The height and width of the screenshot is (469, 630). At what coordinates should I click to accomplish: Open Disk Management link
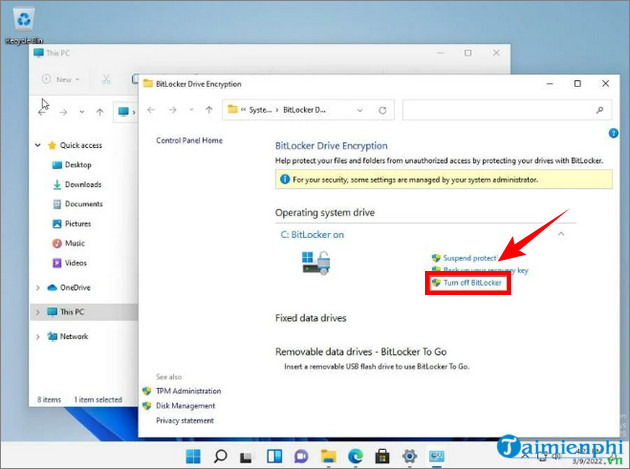(x=185, y=406)
